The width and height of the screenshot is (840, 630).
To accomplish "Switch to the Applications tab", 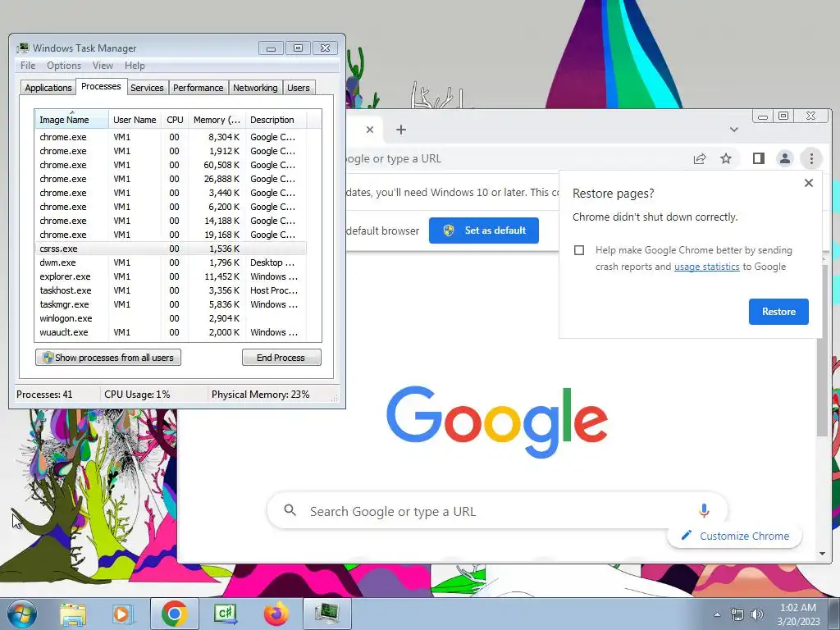I will [48, 88].
